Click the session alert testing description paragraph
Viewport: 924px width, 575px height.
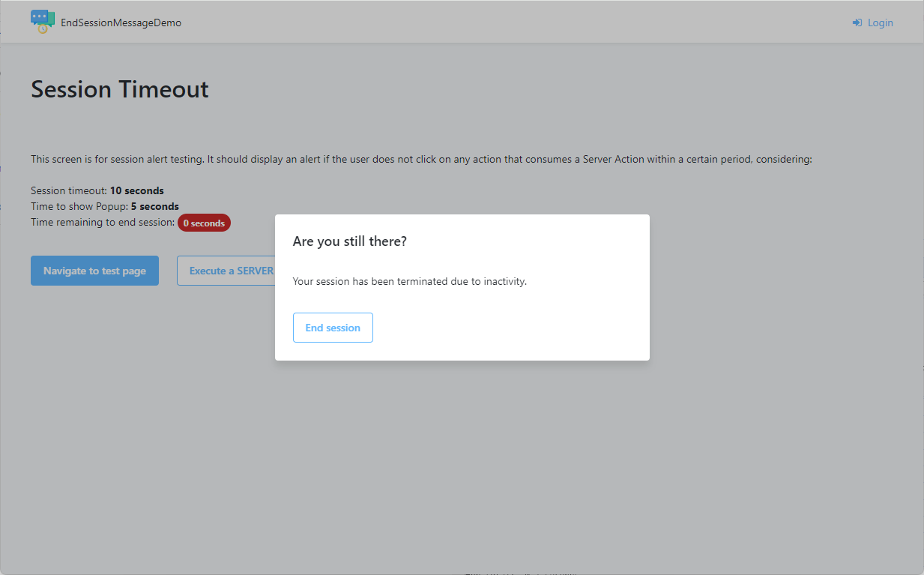coord(421,159)
